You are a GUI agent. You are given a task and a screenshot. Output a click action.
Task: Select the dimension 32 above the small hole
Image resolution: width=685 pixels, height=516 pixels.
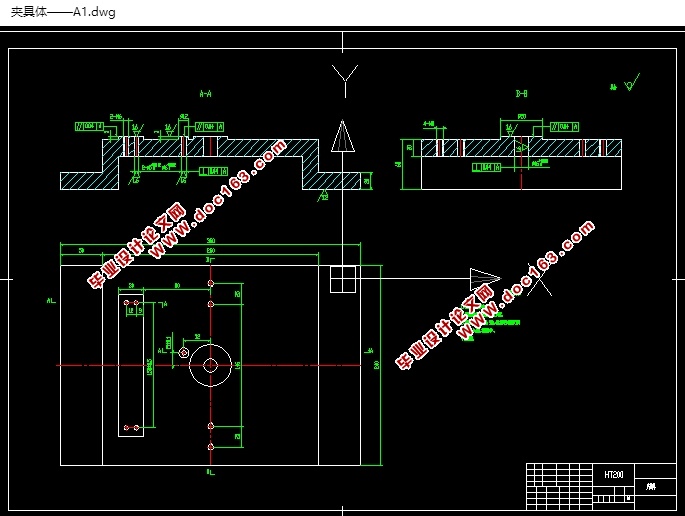[x=197, y=336]
